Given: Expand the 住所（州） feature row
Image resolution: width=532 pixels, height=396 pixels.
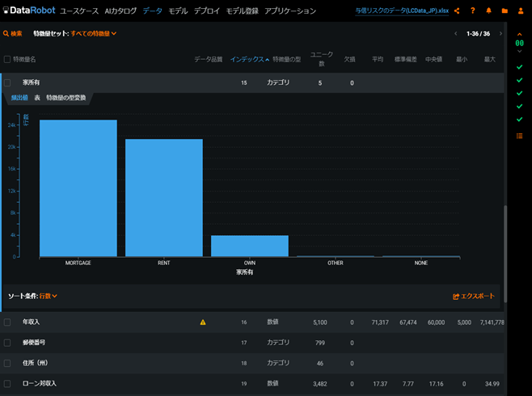Looking at the screenshot, I should 253,363.
